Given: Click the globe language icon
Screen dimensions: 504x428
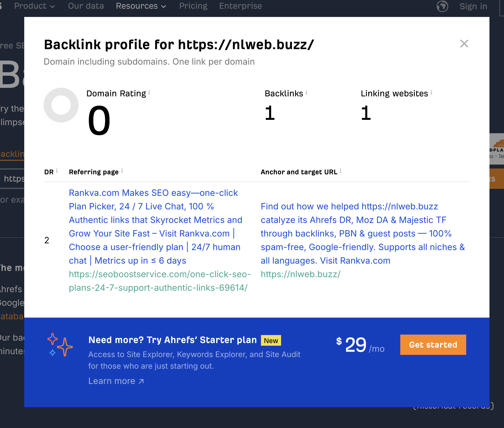Looking at the screenshot, I should [x=442, y=6].
